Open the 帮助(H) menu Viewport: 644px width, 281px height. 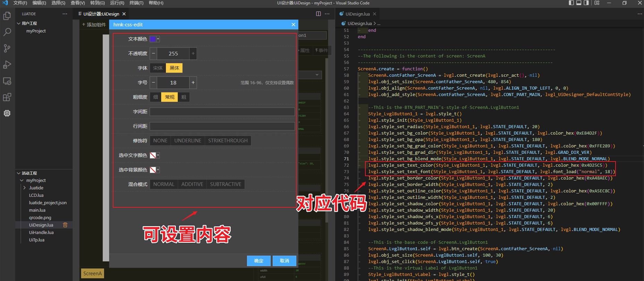coord(156,3)
